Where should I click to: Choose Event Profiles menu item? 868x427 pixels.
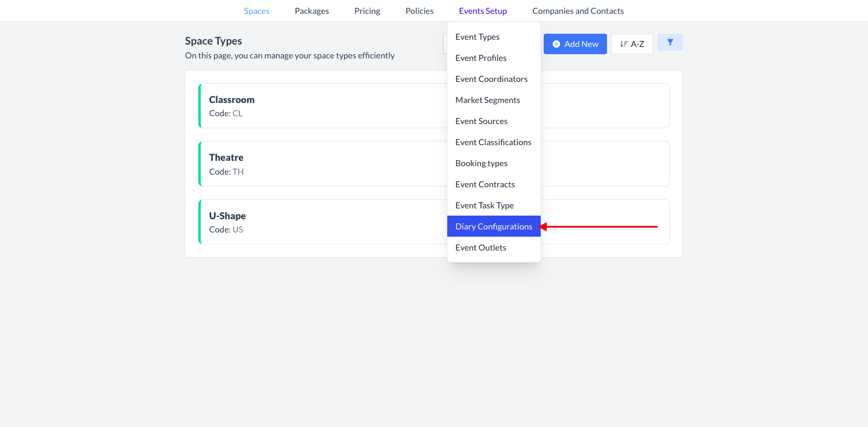click(480, 58)
